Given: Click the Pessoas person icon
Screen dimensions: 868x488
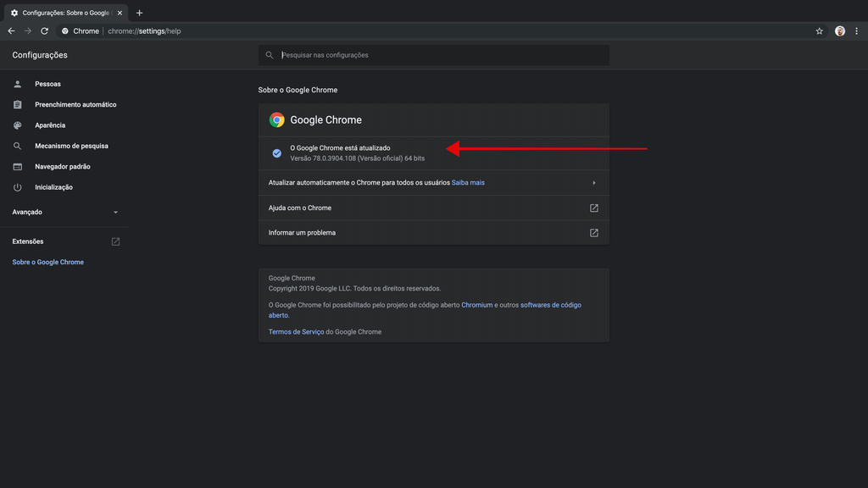Looking at the screenshot, I should [18, 84].
